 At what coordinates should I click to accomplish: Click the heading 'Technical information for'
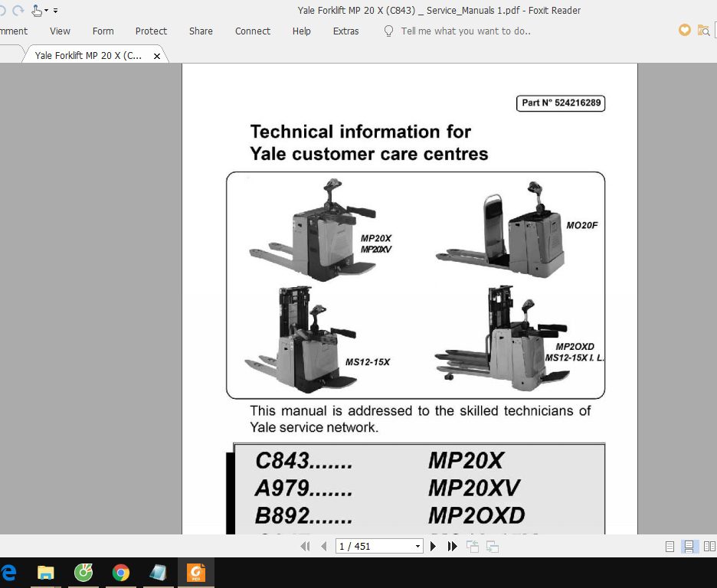click(x=360, y=132)
